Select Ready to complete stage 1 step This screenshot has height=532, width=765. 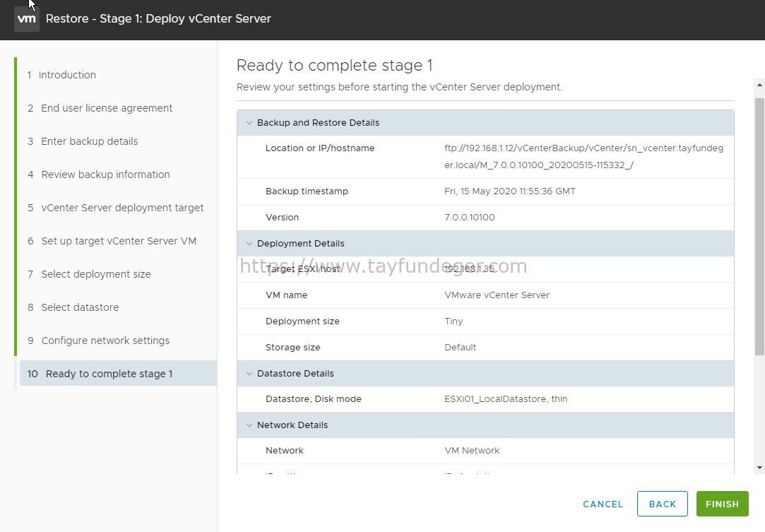[x=118, y=373]
